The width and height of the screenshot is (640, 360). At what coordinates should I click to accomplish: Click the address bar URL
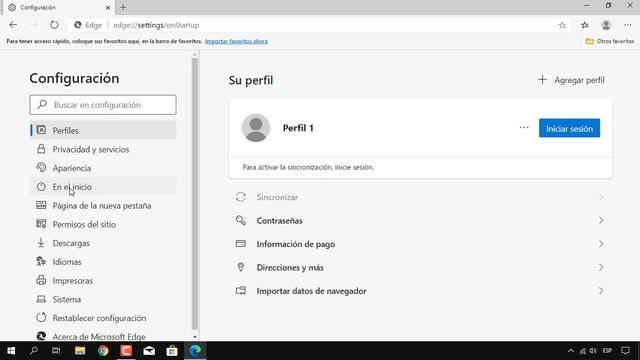[x=156, y=25]
